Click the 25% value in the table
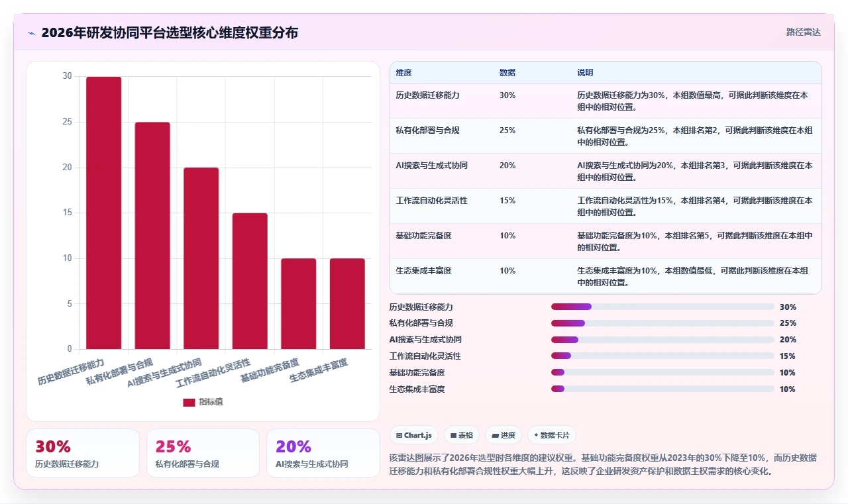Image resolution: width=848 pixels, height=504 pixels. pyautogui.click(x=507, y=130)
